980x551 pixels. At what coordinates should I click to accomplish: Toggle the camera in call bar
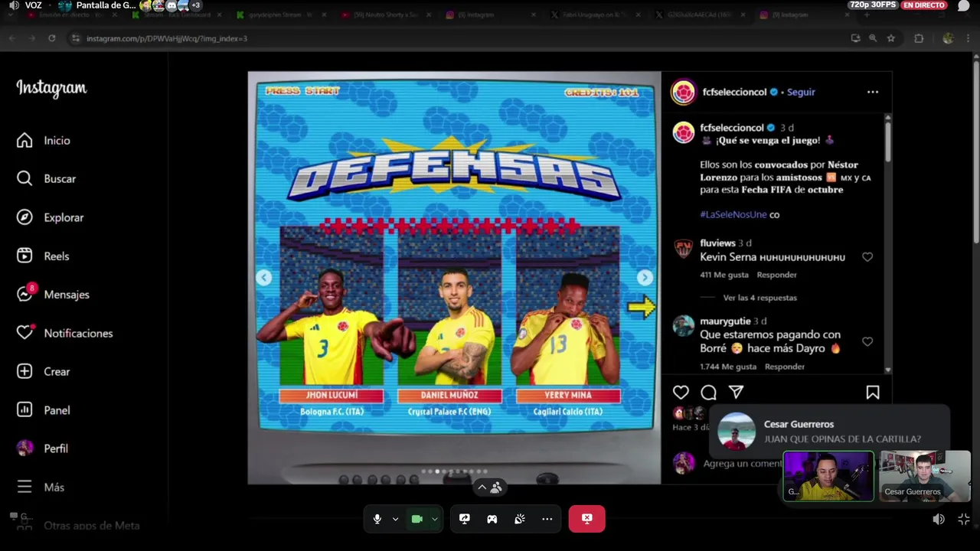coord(416,519)
